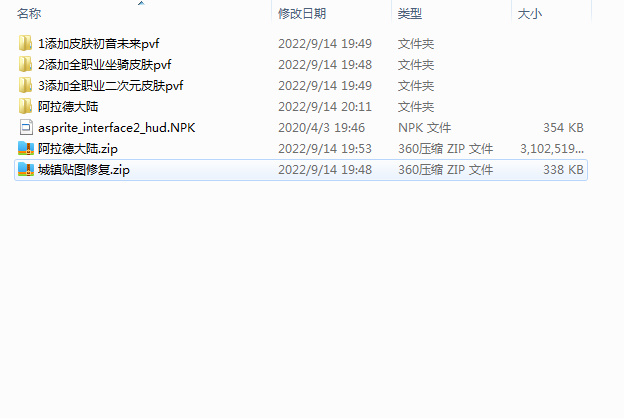Select the 城镇贴图修复.zip archive icon
Viewport: 624px width, 418px height.
(26, 170)
